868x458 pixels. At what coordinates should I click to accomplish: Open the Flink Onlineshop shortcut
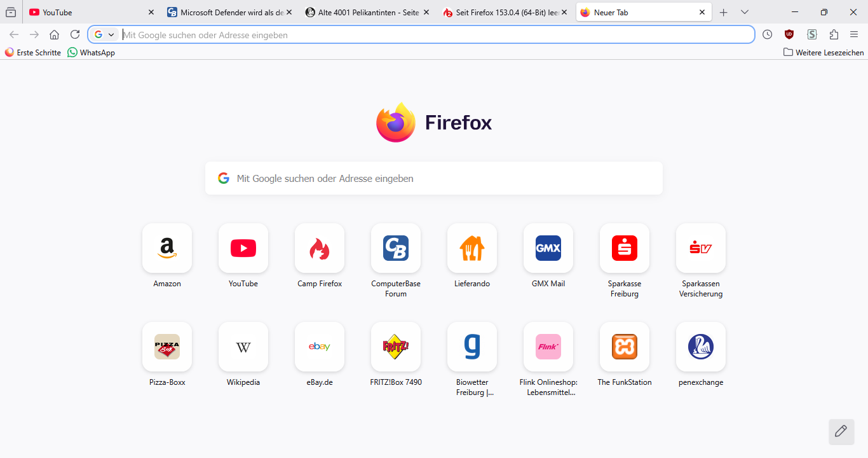[548, 347]
